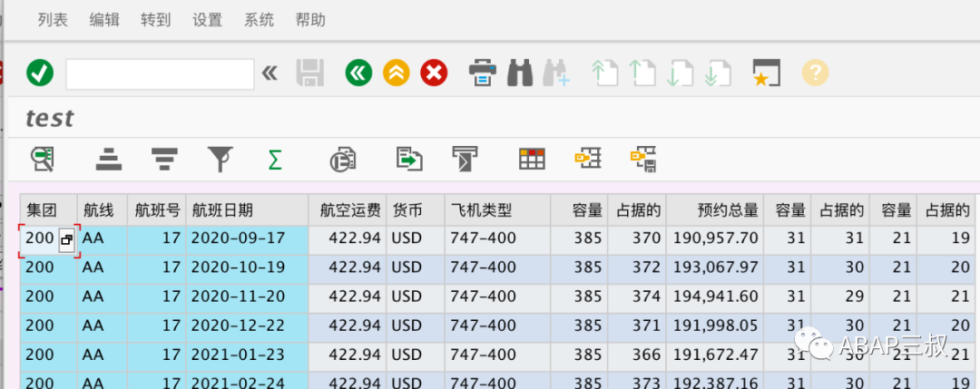Open the 系统 menu
This screenshot has height=389, width=980.
(259, 20)
